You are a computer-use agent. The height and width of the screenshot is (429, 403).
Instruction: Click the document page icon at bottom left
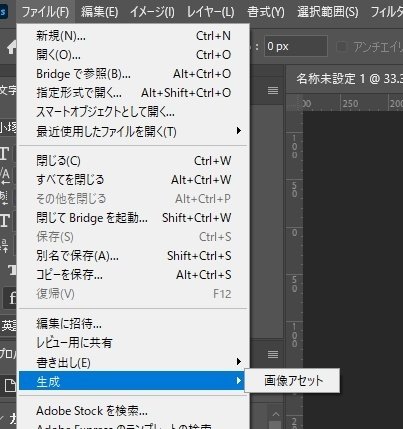pyautogui.click(x=10, y=386)
